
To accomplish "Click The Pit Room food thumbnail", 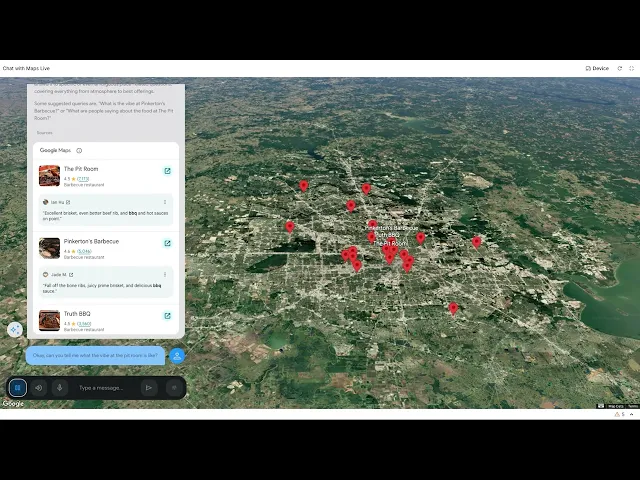I will 49,176.
